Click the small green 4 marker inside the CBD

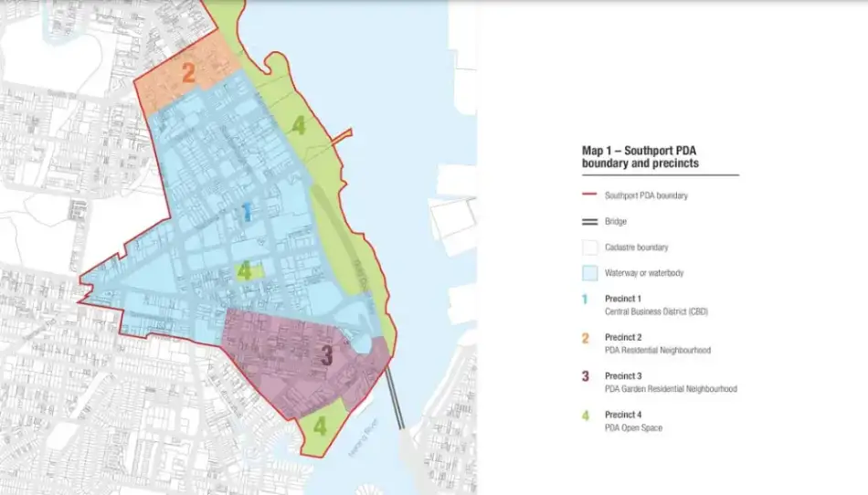click(x=244, y=271)
